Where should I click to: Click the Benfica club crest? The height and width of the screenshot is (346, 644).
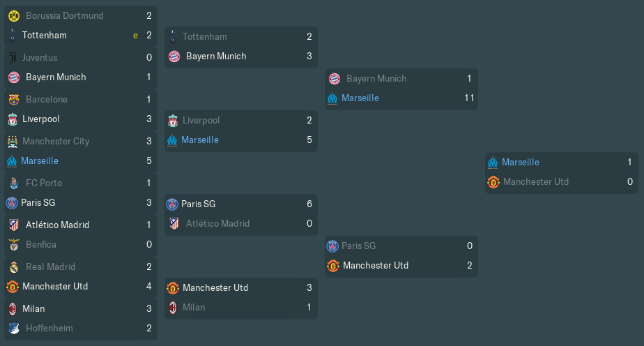pyautogui.click(x=14, y=244)
